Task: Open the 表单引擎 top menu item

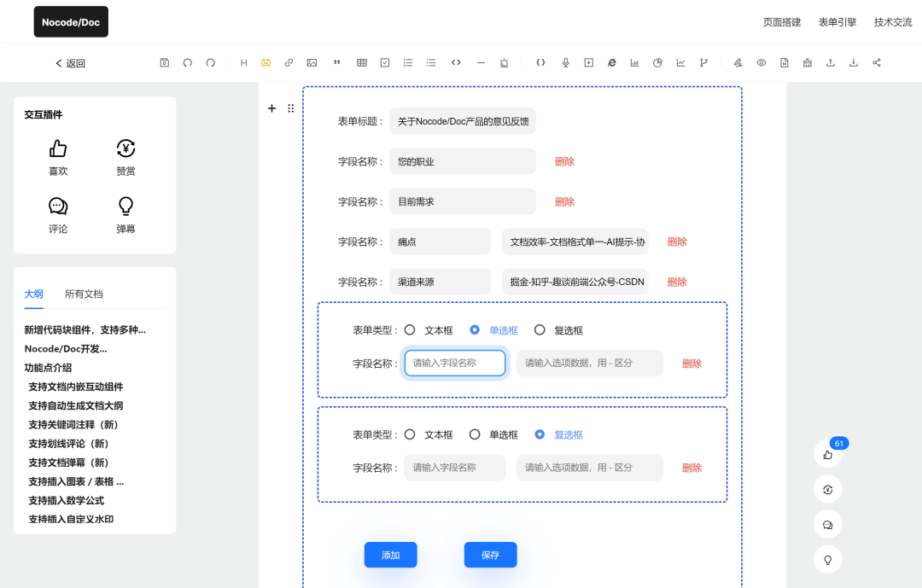Action: (837, 22)
